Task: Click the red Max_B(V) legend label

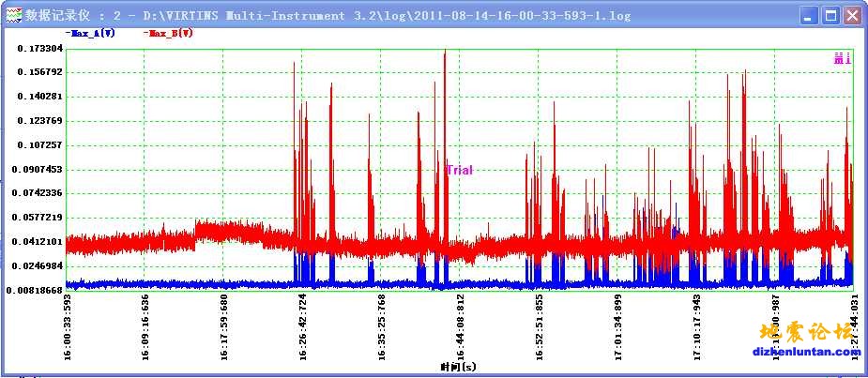Action: click(170, 33)
